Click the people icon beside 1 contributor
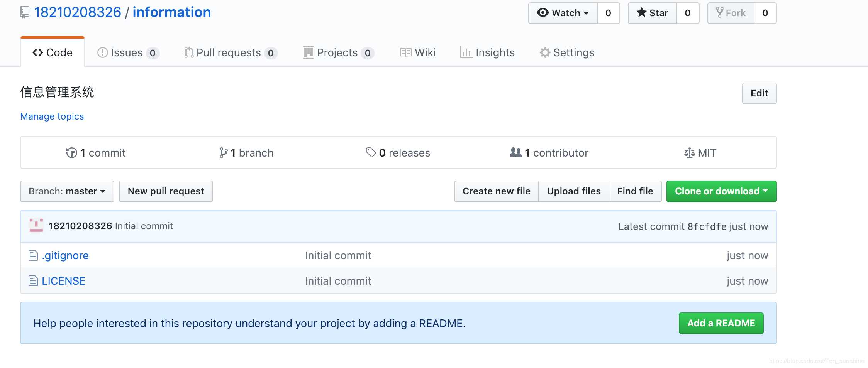Image resolution: width=868 pixels, height=368 pixels. coord(515,152)
